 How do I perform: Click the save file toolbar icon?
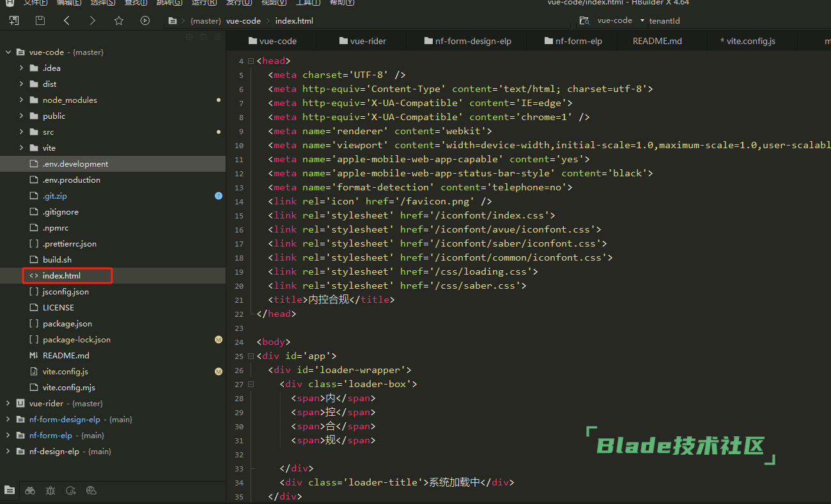click(x=40, y=20)
